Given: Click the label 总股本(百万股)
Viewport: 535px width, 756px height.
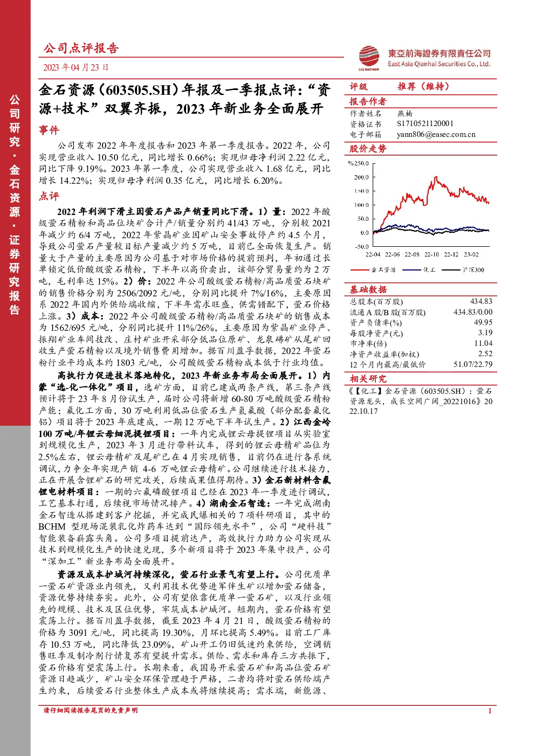Looking at the screenshot, I should [376, 302].
